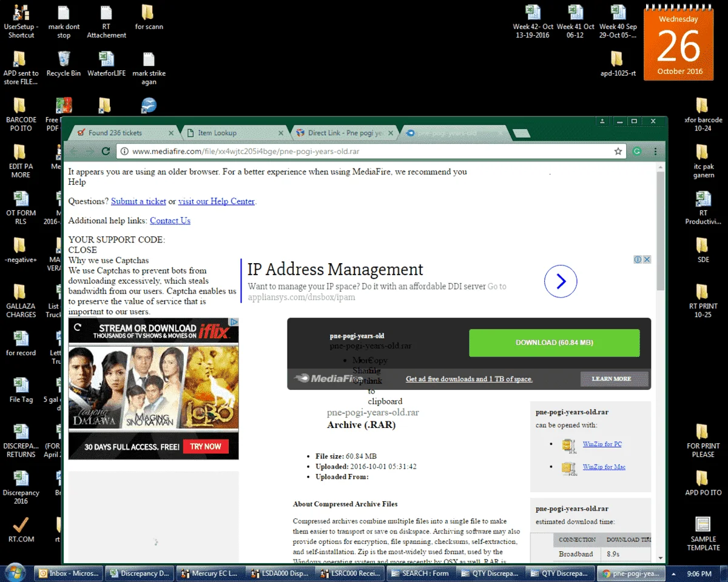Screen dimensions: 728x582
Task: Click the blue arrow circle on the ad
Action: coord(561,281)
